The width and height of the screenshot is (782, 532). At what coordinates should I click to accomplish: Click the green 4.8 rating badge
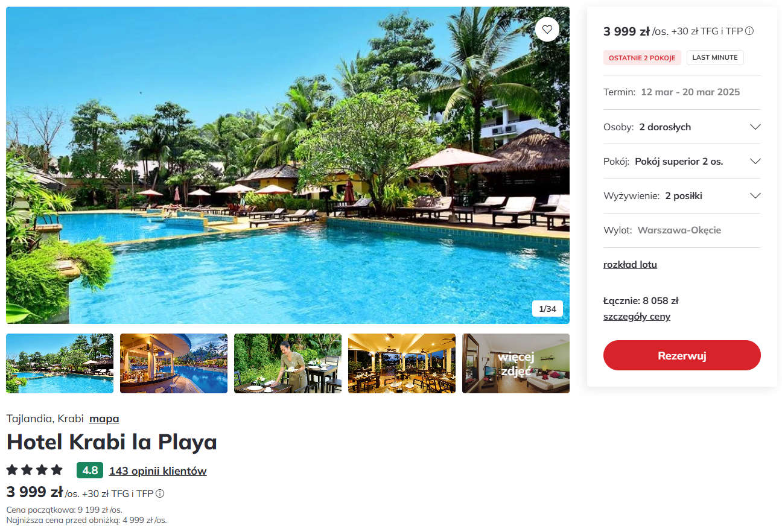[90, 470]
